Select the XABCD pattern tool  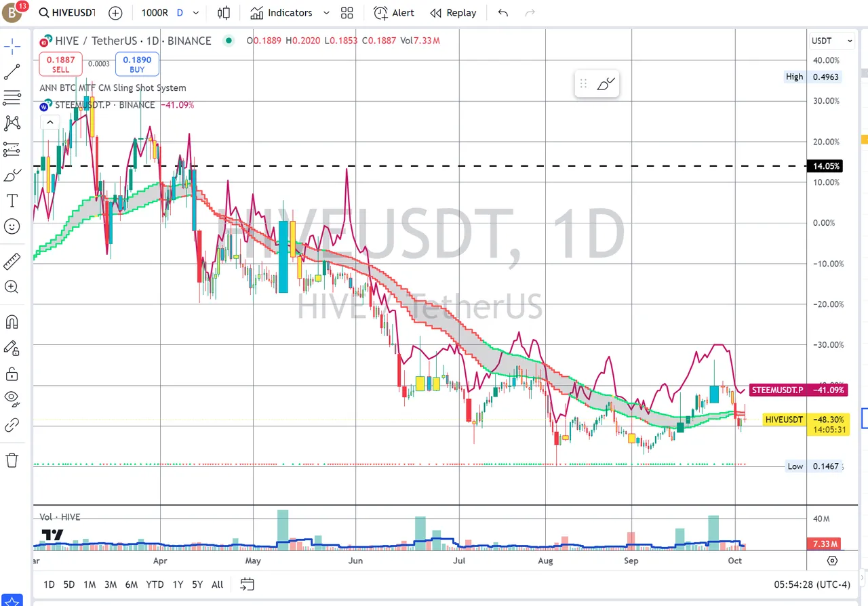[12, 123]
